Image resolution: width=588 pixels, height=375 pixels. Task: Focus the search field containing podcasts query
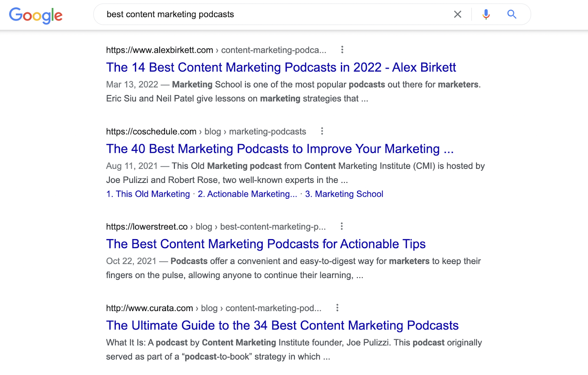point(272,14)
